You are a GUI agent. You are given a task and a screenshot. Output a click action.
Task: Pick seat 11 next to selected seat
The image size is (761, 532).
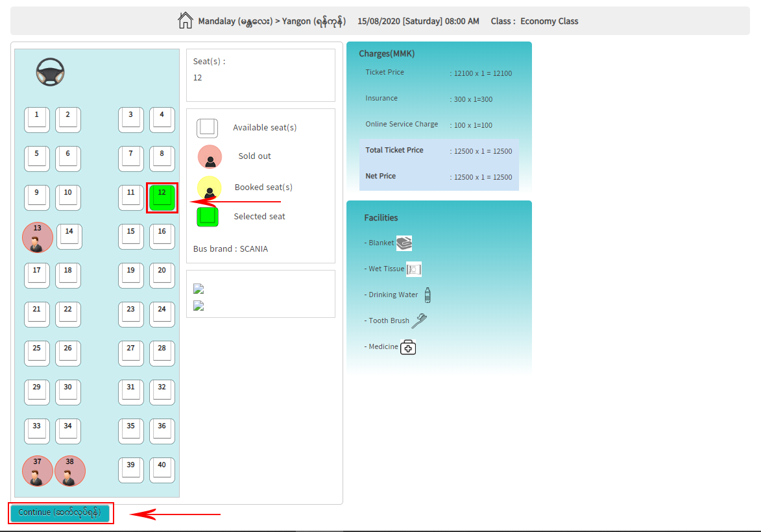pyautogui.click(x=131, y=198)
